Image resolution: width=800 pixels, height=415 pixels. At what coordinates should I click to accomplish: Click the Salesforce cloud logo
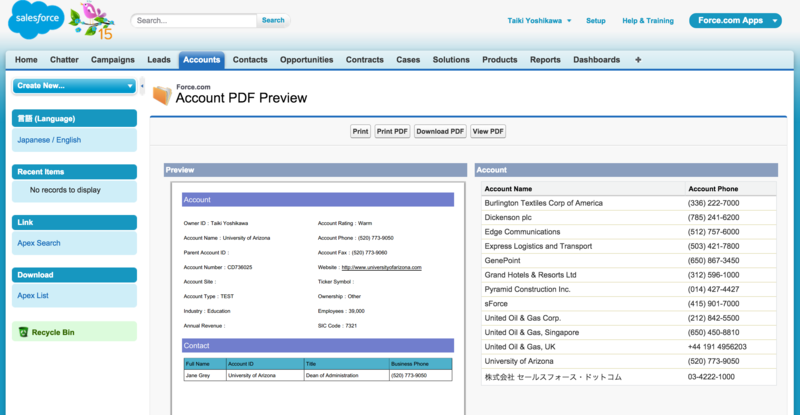(x=36, y=19)
